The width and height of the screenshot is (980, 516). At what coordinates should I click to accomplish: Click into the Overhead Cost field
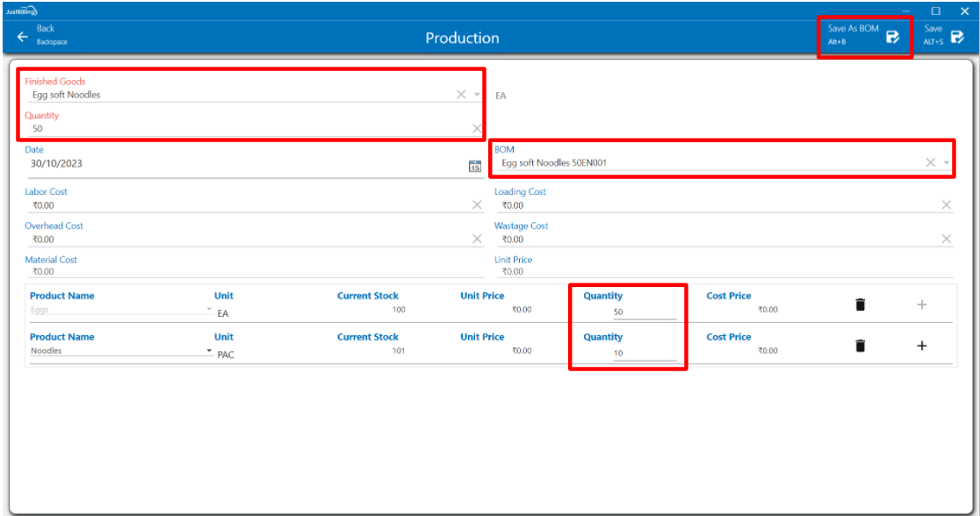point(246,240)
